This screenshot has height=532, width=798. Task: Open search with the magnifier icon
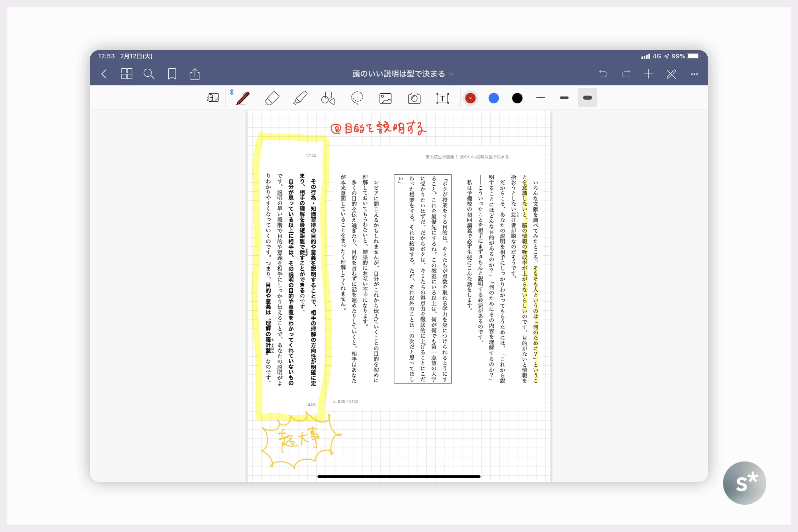pos(149,74)
